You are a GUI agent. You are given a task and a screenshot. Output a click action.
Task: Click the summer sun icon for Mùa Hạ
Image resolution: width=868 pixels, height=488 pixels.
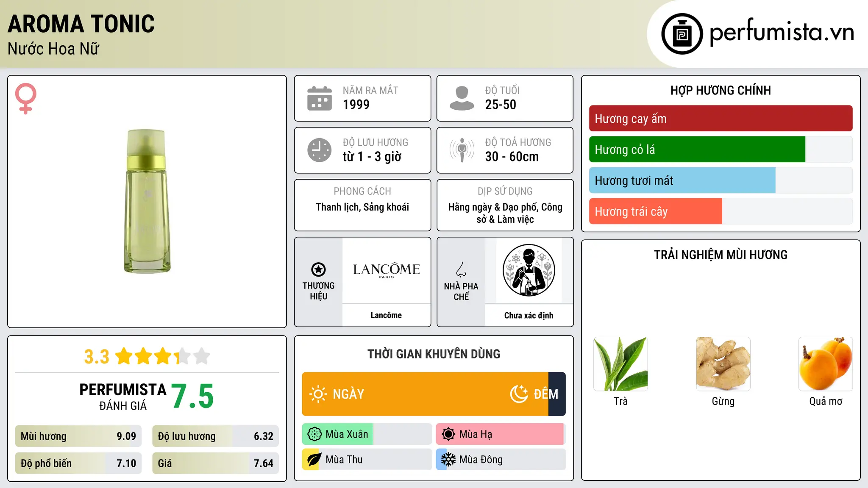448,434
